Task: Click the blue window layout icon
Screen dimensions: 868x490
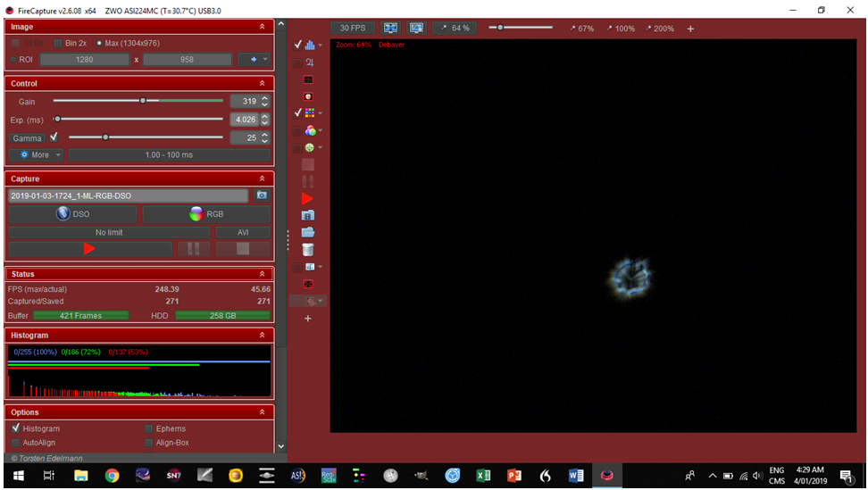Action: tap(310, 267)
